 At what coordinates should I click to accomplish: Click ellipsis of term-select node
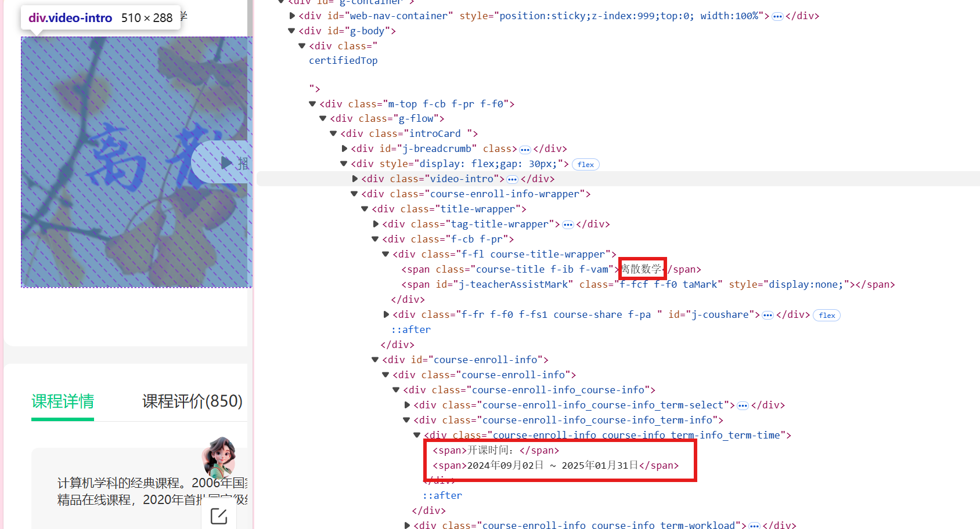pos(743,406)
